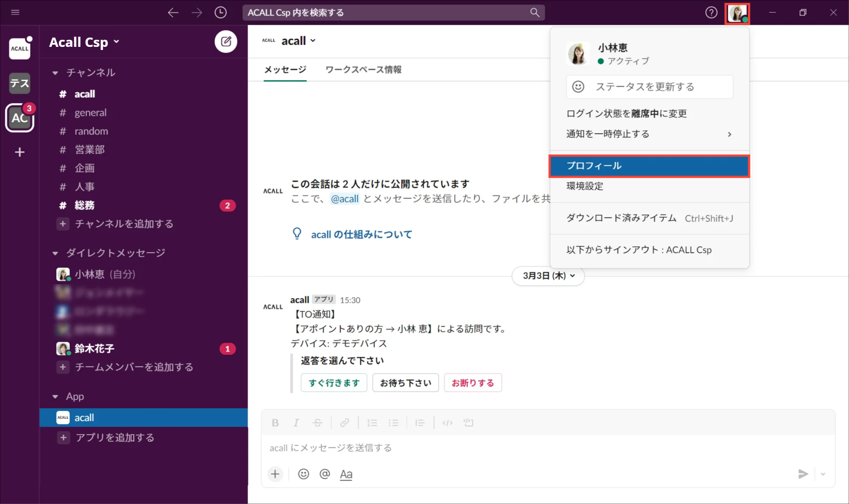Open emoji picker in composer
The height and width of the screenshot is (504, 849).
click(x=303, y=474)
